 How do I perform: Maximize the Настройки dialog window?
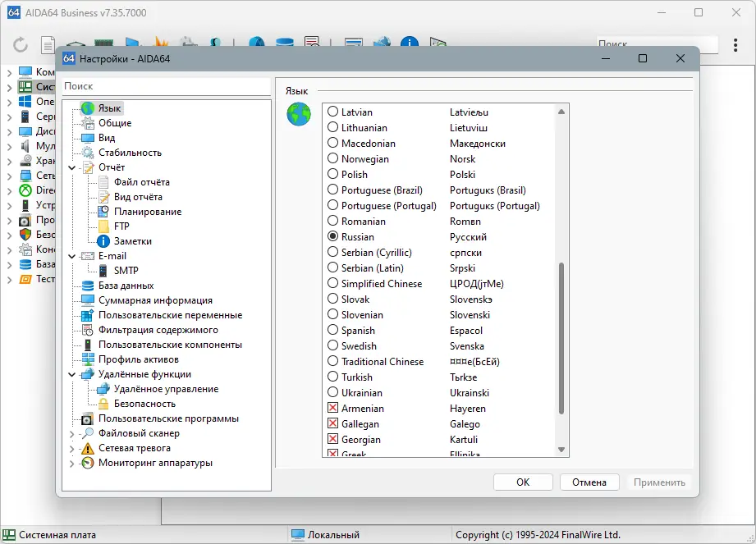pos(643,58)
